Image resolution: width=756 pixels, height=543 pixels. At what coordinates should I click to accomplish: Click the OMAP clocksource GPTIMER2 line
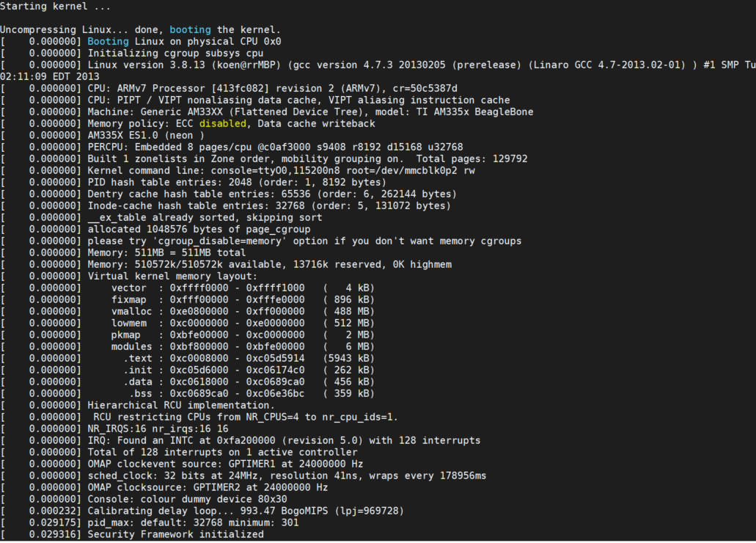coord(208,488)
